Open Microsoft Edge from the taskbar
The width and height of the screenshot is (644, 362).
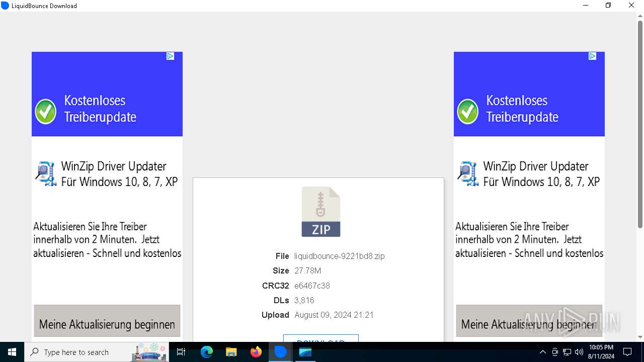(207, 352)
